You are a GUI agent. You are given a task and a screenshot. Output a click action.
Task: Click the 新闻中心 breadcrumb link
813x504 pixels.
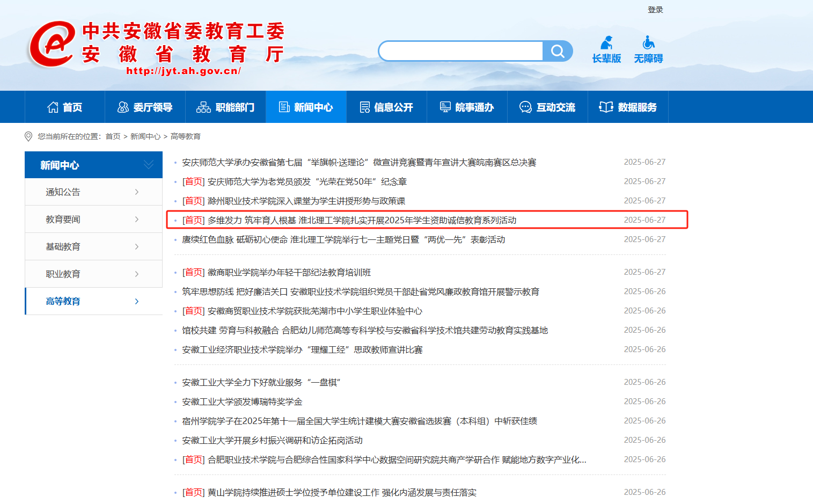tap(145, 136)
